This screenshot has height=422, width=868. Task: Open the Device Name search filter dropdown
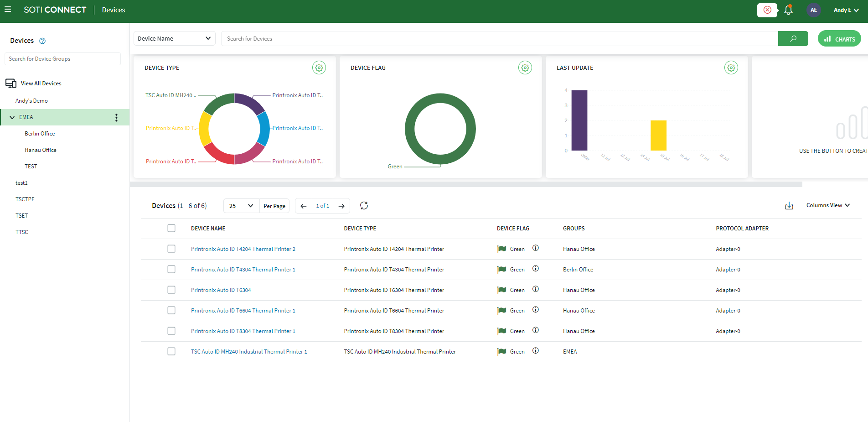click(x=174, y=39)
